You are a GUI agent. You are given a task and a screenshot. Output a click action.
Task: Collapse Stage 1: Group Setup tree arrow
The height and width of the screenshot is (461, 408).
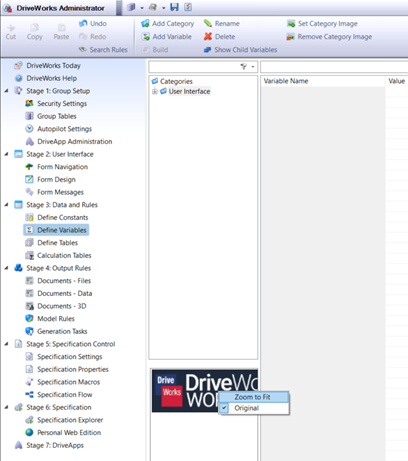point(7,91)
